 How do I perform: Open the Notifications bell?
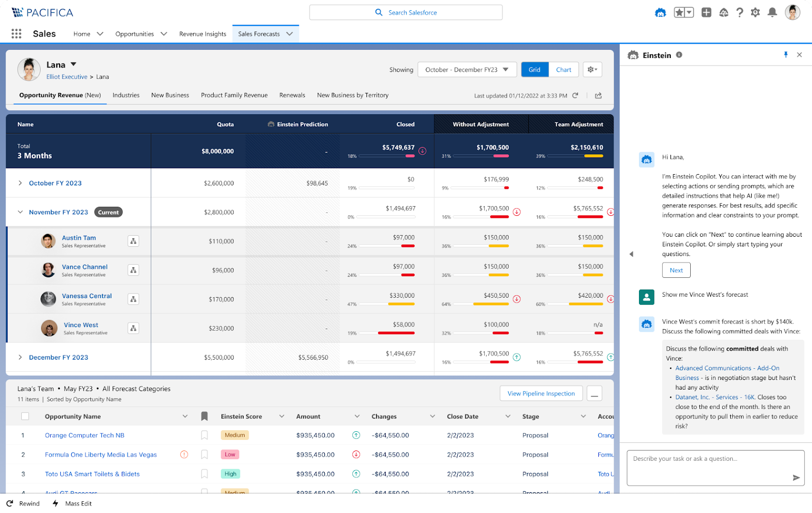(x=772, y=13)
